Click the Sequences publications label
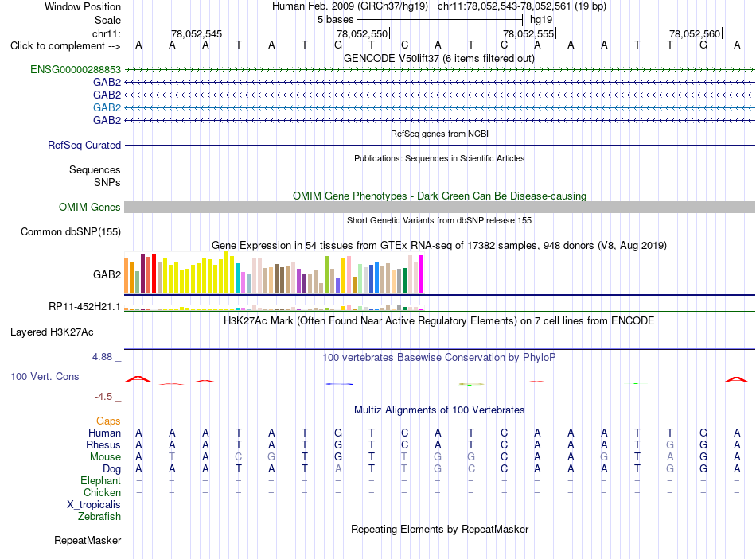 pyautogui.click(x=95, y=169)
